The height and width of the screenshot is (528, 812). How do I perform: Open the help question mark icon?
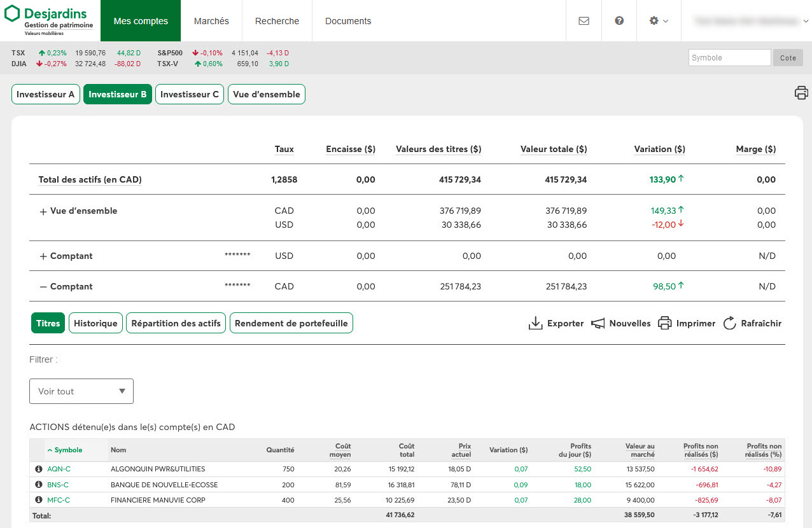(x=619, y=20)
